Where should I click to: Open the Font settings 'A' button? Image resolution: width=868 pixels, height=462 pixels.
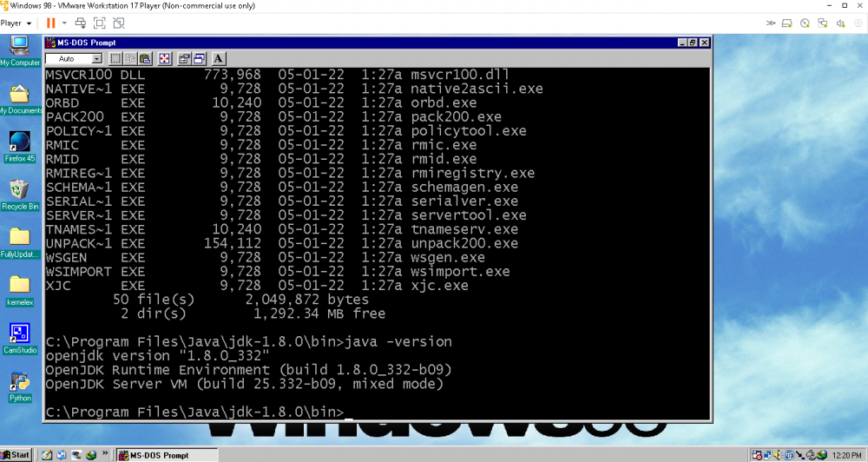tap(218, 59)
